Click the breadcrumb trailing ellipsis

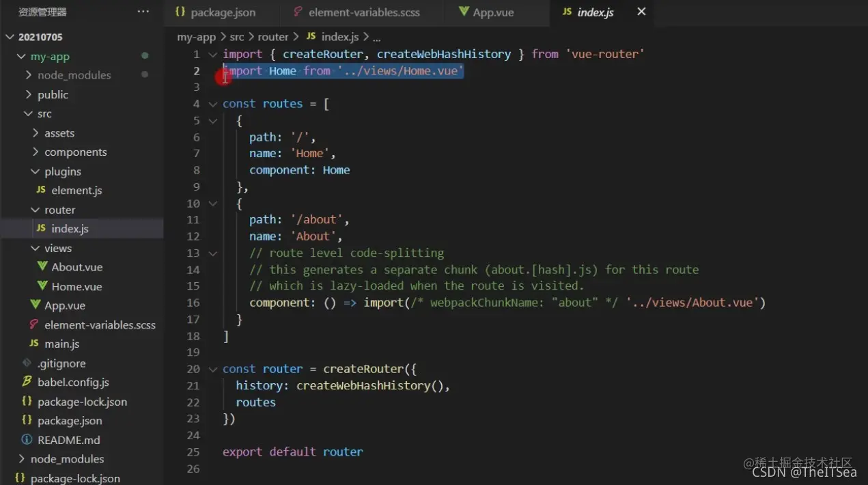pos(377,38)
